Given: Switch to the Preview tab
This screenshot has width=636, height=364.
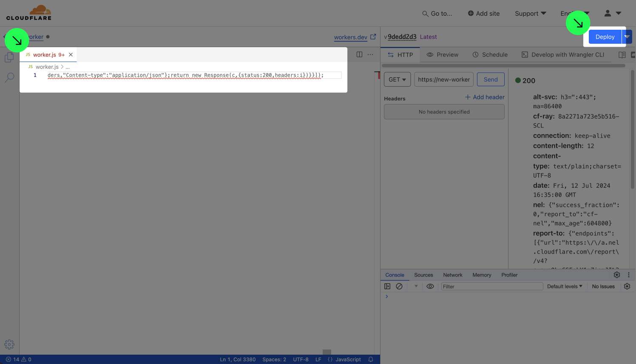Looking at the screenshot, I should 443,55.
